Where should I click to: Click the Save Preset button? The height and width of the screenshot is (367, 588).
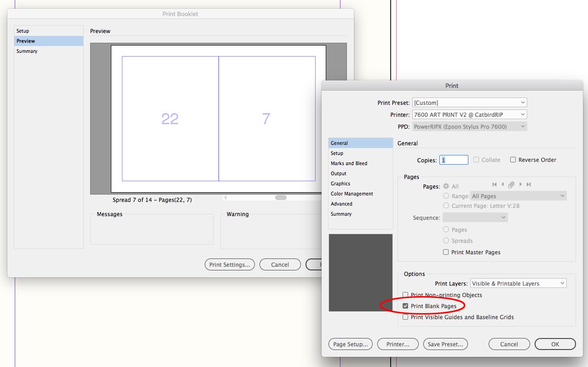(445, 344)
